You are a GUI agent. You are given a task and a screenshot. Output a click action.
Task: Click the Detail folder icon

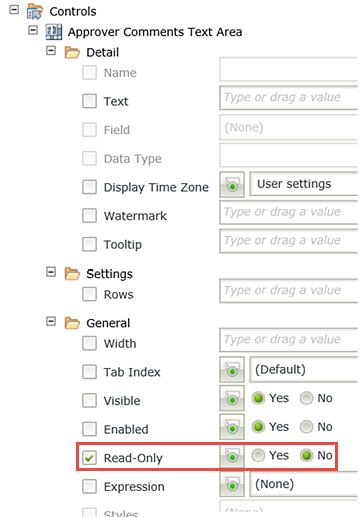pos(72,52)
